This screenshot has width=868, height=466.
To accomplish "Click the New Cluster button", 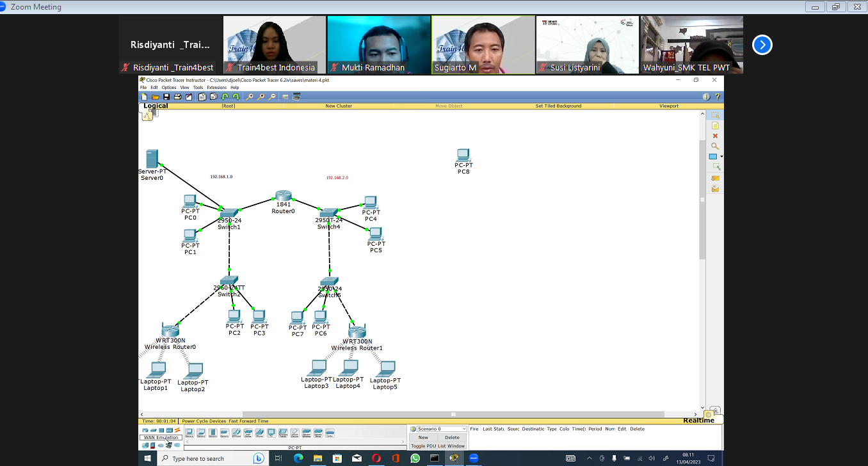I will tap(339, 106).
